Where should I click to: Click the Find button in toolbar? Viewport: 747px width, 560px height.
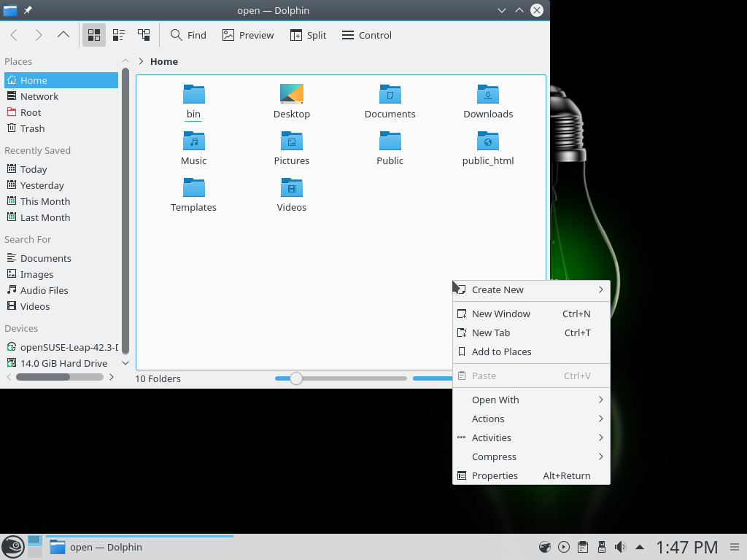[188, 35]
